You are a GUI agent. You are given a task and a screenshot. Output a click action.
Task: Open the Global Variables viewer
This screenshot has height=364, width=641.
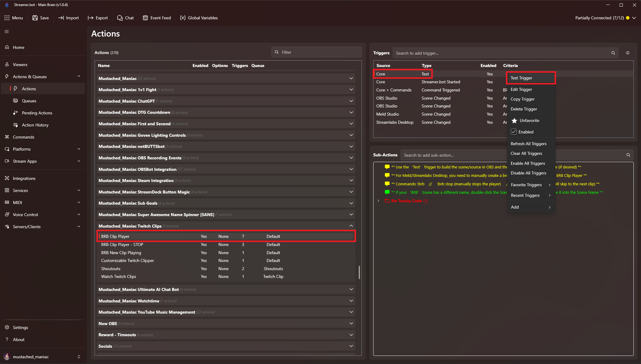point(199,18)
